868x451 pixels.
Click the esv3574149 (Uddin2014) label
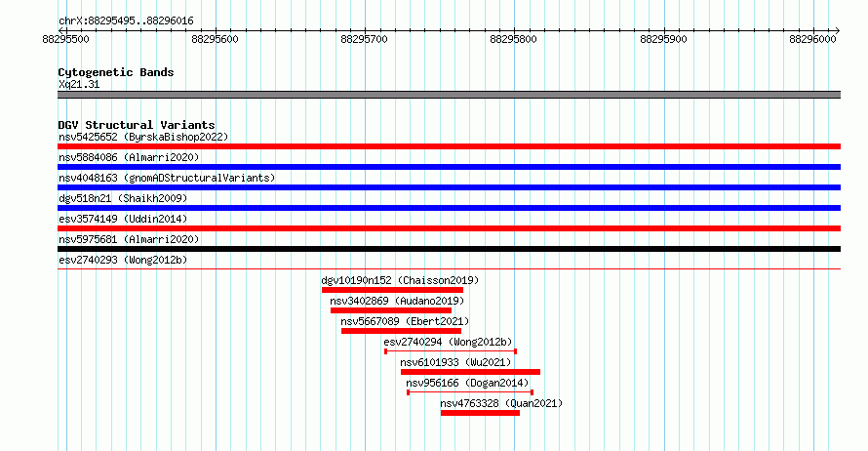(123, 219)
